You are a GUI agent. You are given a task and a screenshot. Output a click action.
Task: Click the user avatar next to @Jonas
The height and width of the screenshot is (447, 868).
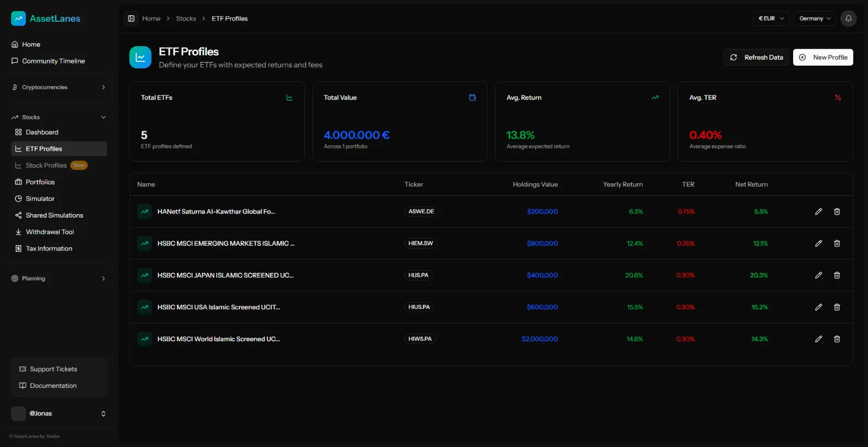(18, 413)
